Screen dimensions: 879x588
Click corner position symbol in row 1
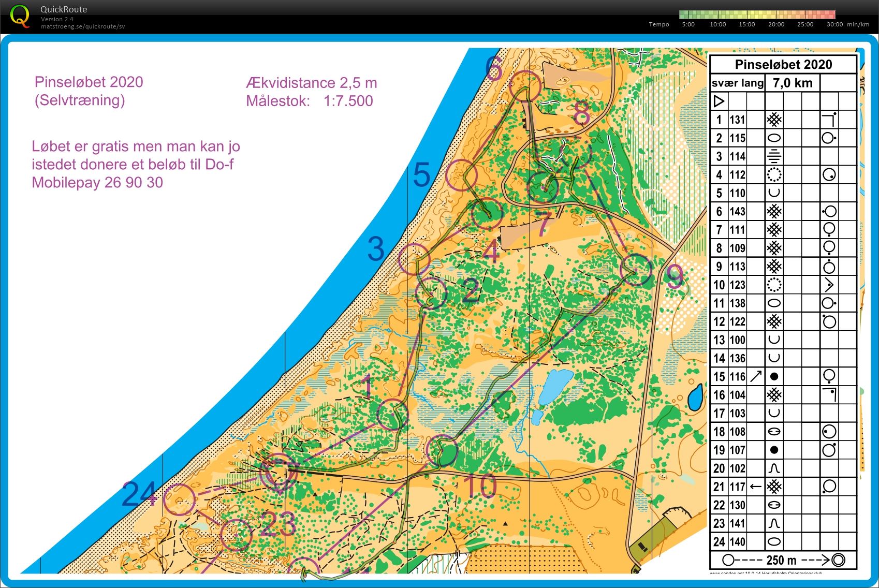(829, 119)
